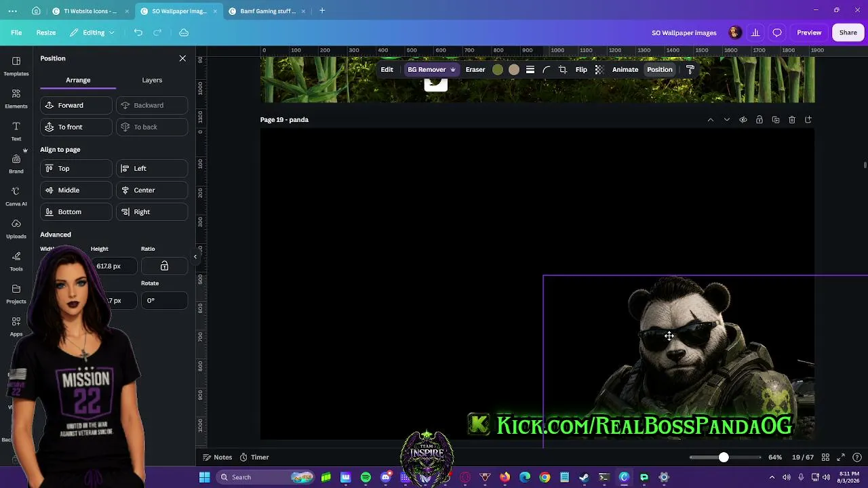Open the help question mark icon
Image resolution: width=868 pixels, height=488 pixels.
[857, 457]
